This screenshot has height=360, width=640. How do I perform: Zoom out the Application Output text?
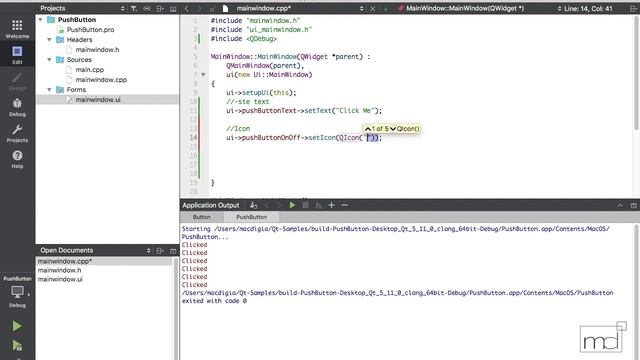tap(344, 205)
